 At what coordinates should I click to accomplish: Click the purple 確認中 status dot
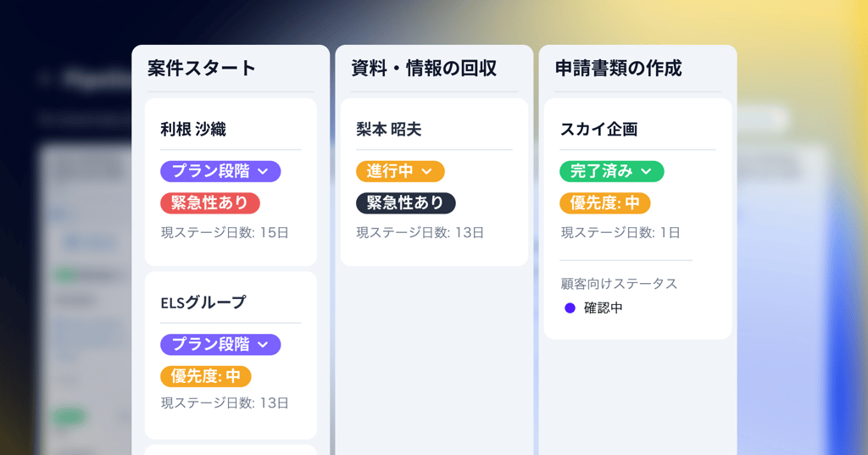570,308
